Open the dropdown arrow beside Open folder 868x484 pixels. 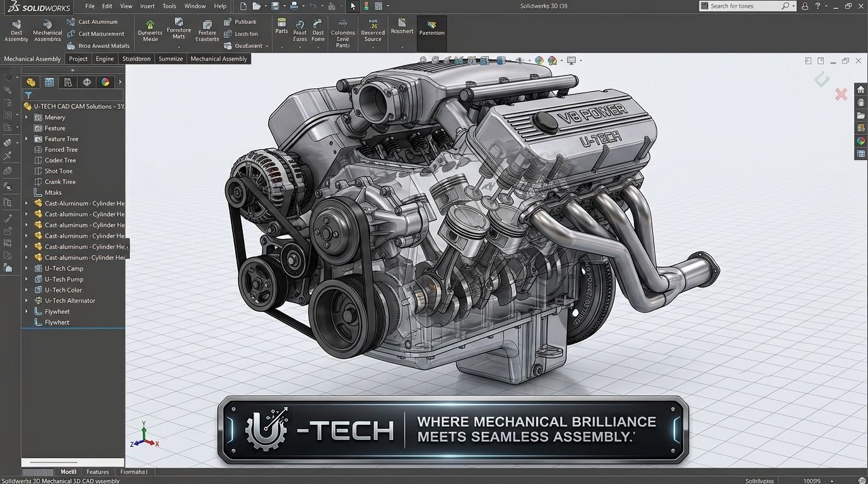coord(265,6)
